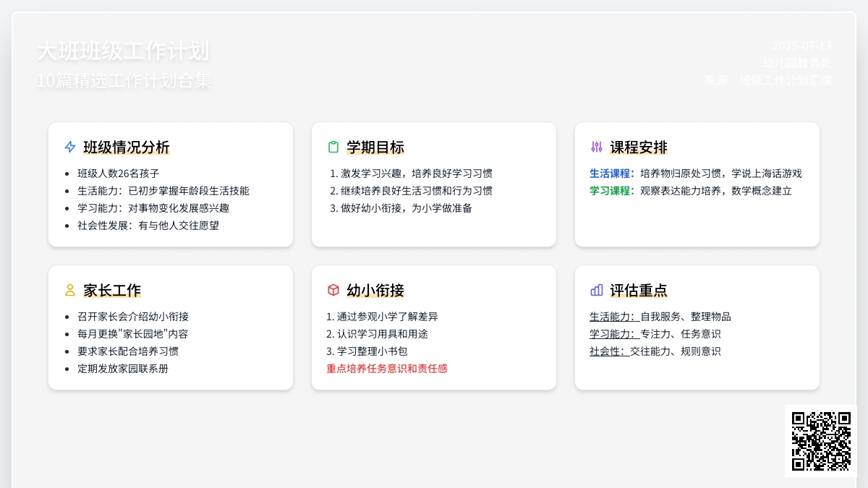The width and height of the screenshot is (868, 488).
Task: Click the 学习课程 green label
Action: tap(612, 191)
